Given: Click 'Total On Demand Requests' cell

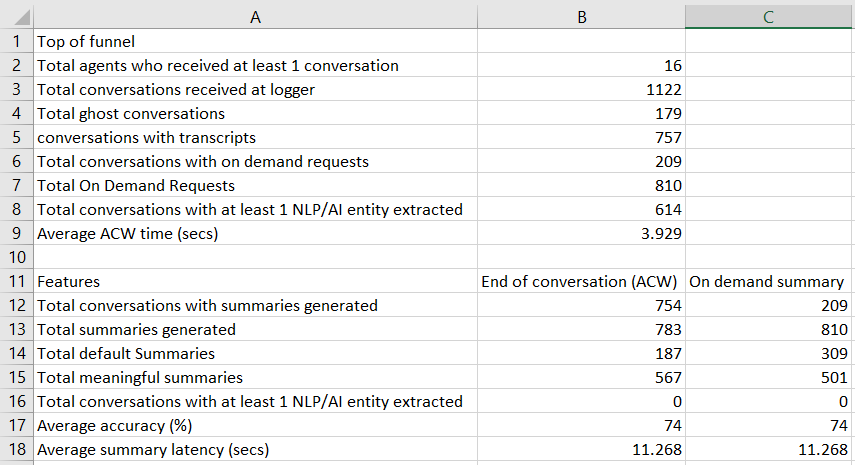Looking at the screenshot, I should coord(255,185).
